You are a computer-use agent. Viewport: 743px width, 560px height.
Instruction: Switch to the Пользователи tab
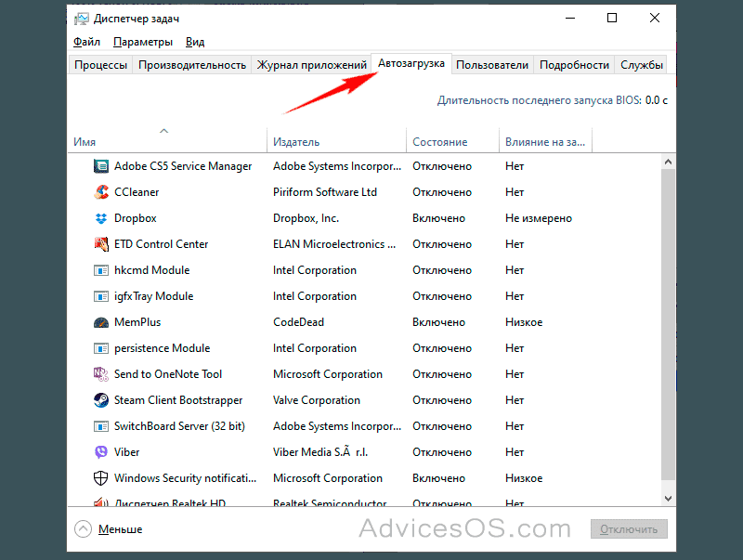click(492, 65)
